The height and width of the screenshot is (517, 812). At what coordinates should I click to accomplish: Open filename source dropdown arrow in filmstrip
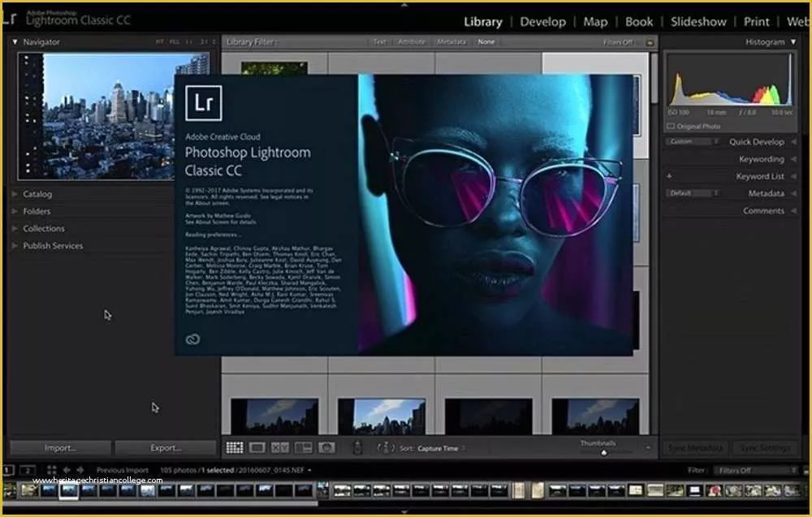pos(309,471)
